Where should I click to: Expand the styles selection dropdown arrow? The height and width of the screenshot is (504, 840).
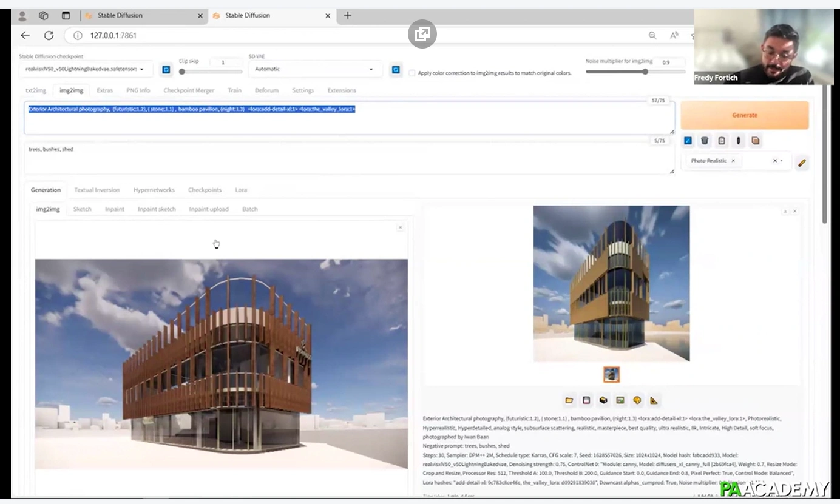pos(782,161)
